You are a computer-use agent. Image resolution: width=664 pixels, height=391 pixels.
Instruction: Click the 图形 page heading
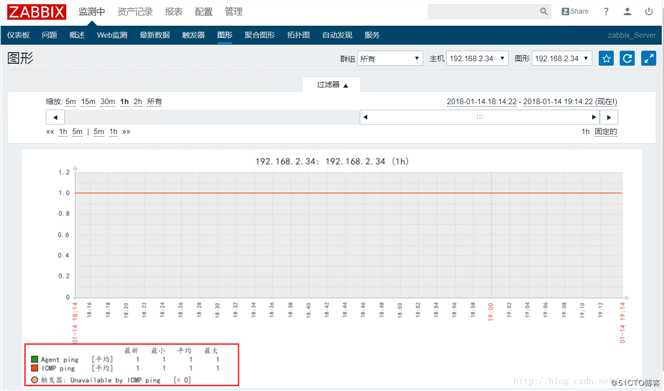pyautogui.click(x=20, y=58)
